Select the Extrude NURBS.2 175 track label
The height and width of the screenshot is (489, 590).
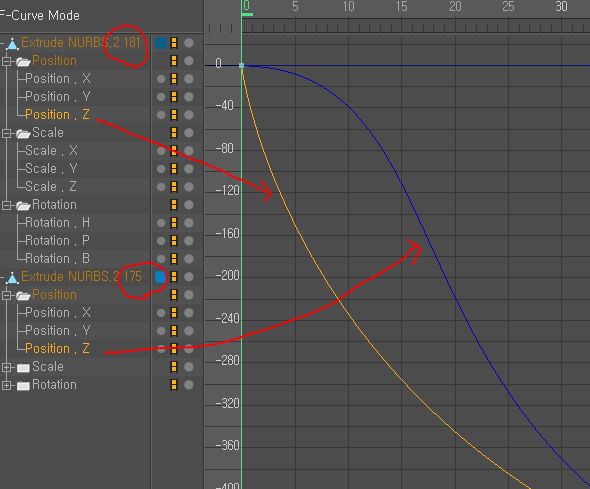point(81,277)
